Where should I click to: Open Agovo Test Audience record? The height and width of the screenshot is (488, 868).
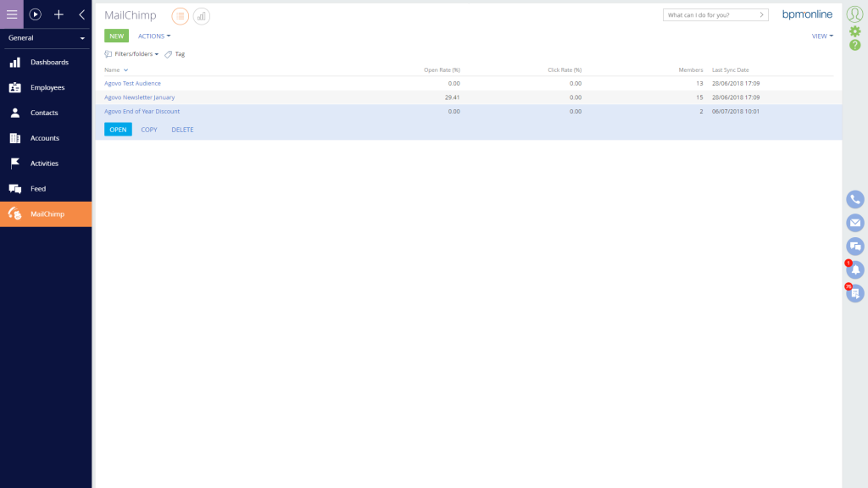[x=132, y=84]
